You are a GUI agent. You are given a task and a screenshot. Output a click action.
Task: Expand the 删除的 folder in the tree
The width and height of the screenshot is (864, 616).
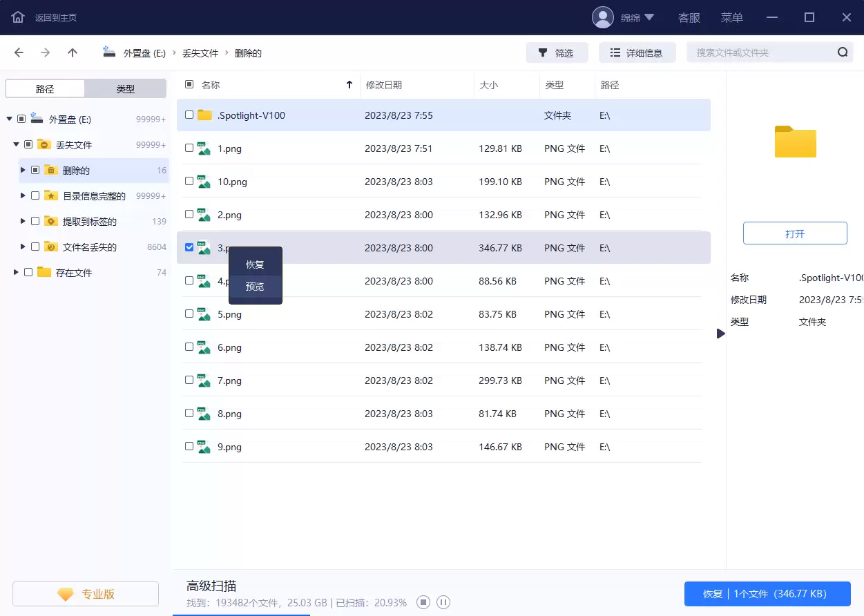pos(23,170)
